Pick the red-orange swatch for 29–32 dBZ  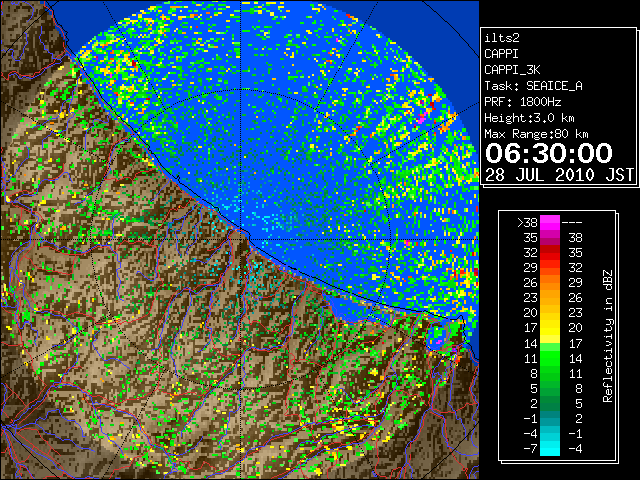tap(550, 268)
